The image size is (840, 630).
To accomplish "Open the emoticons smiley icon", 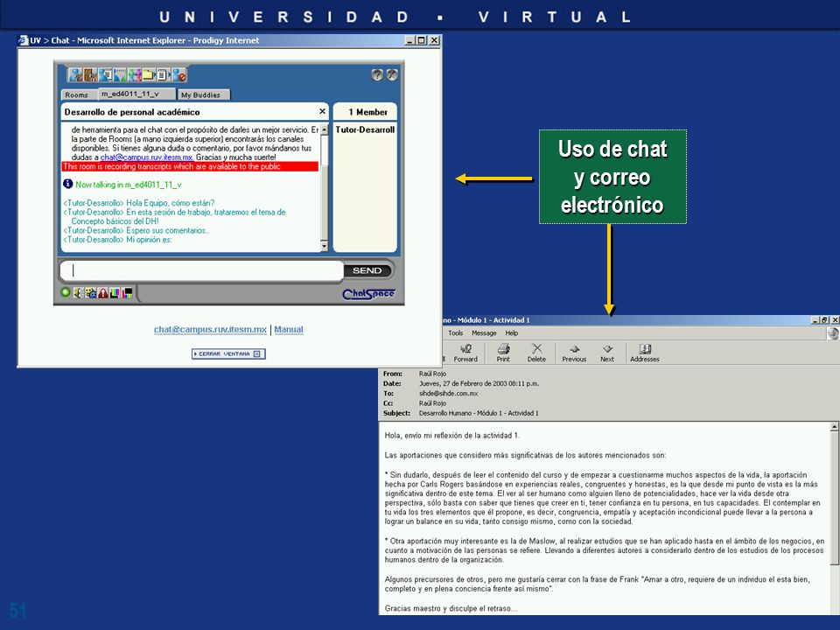I will [90, 293].
